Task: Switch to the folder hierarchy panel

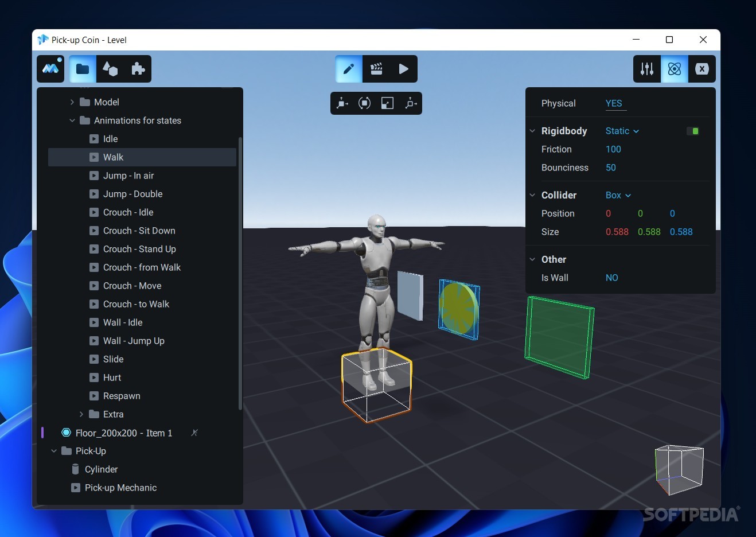Action: (x=83, y=69)
